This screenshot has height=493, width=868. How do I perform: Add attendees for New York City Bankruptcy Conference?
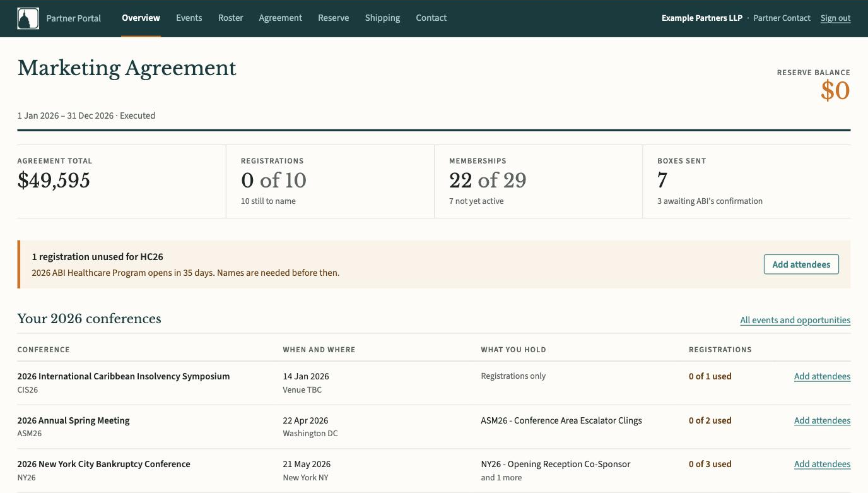[x=822, y=464]
